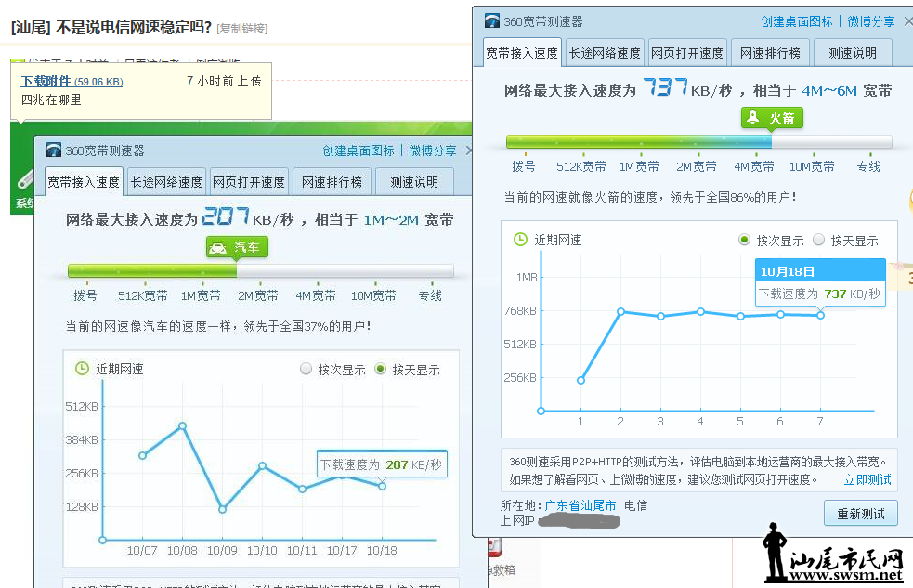The image size is (913, 588).
Task: Close the left speed tester window
Action: click(469, 150)
